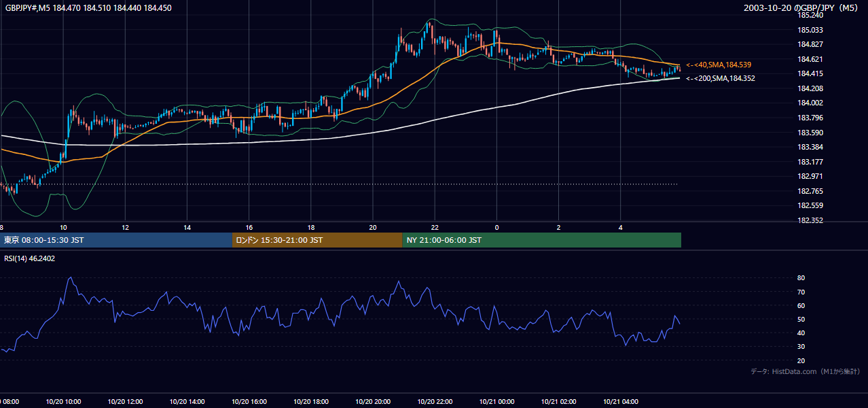Click the hour 22 tick label under chart
The image size is (868, 408).
coord(435,227)
